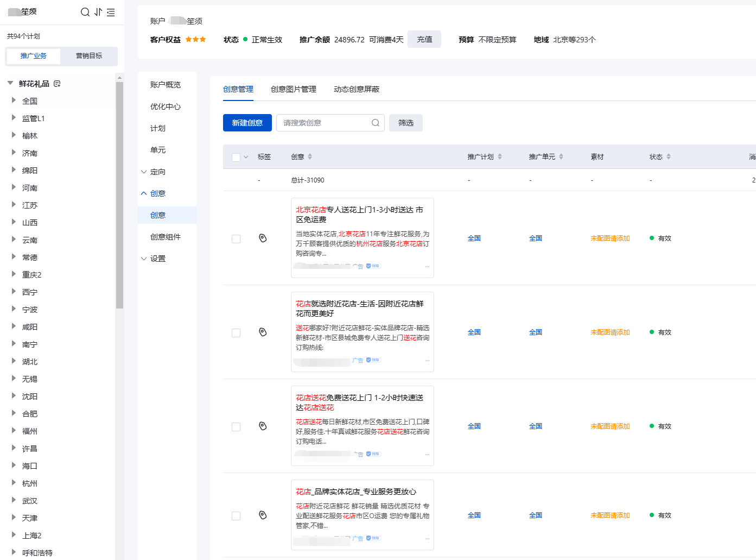Switch to the 营销目标 tab
Image resolution: width=756 pixels, height=560 pixels.
(x=89, y=56)
